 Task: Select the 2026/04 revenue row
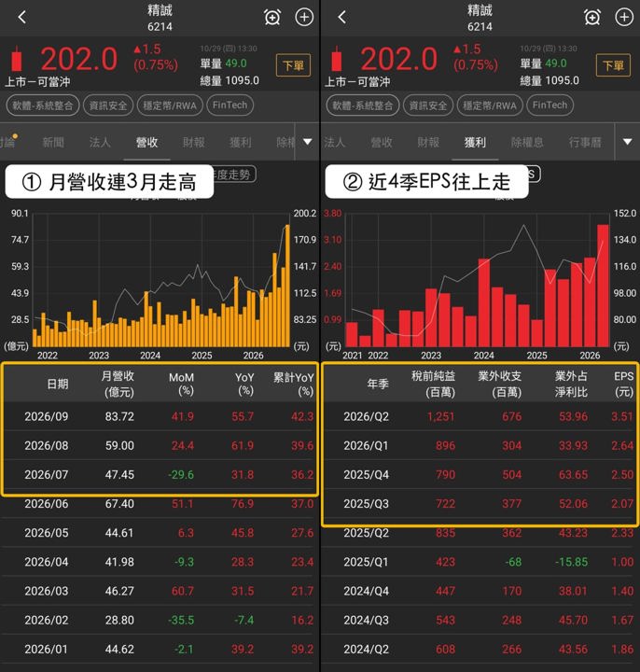pyautogui.click(x=160, y=562)
